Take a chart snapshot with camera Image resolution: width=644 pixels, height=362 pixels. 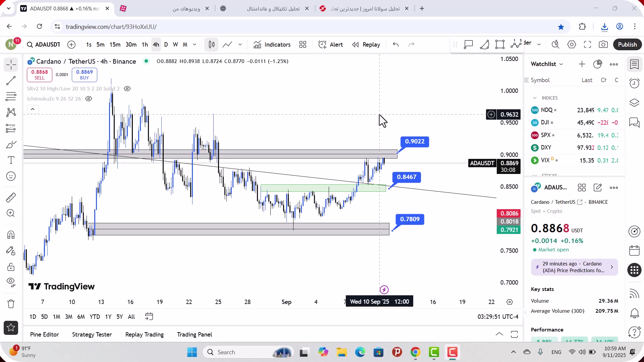coord(603,45)
